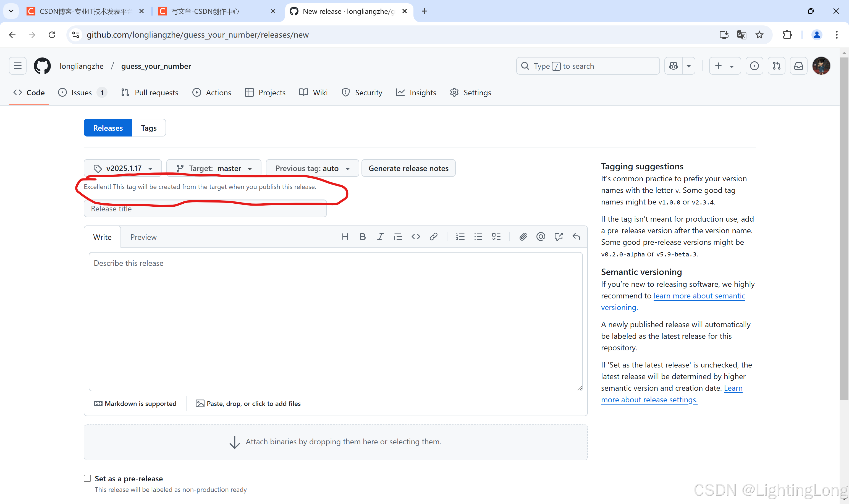Image resolution: width=849 pixels, height=504 pixels.
Task: Add a task list via toolbar
Action: click(496, 237)
